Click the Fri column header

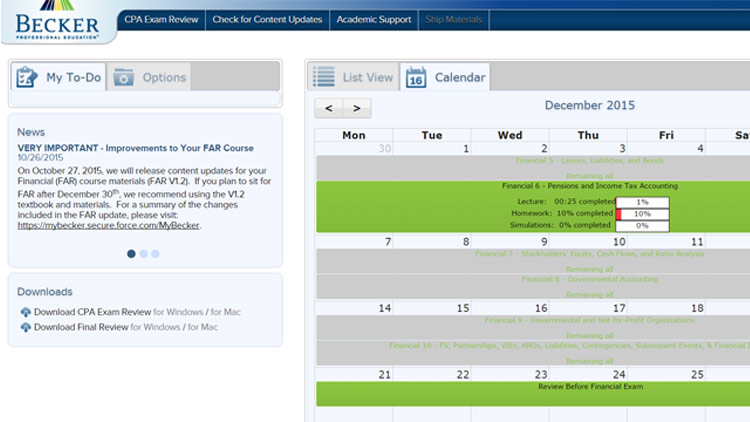point(666,135)
